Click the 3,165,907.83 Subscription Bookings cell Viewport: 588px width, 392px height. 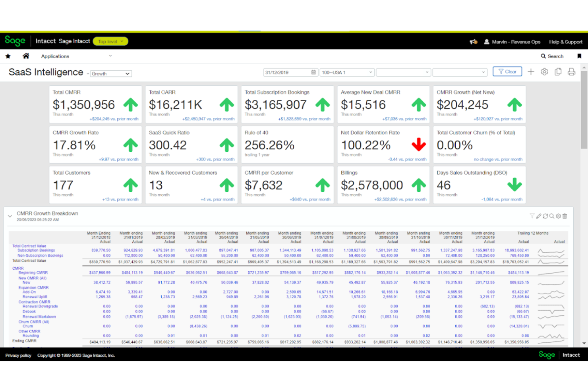(483, 251)
